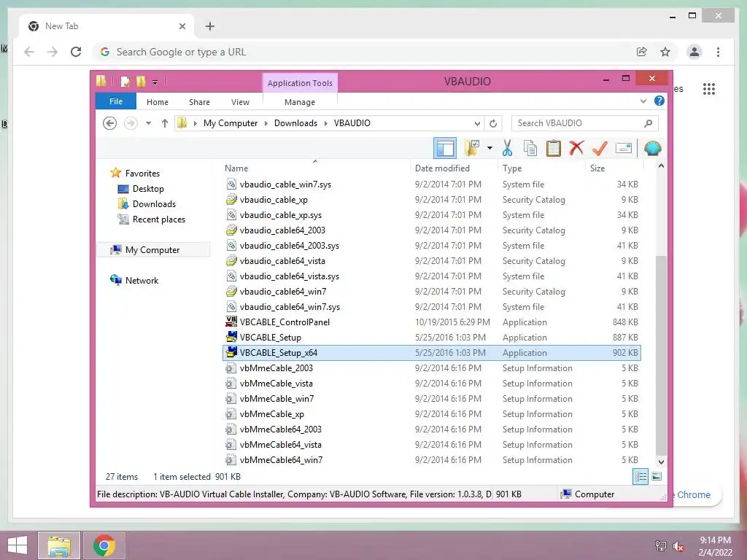Switch to Details view in status bar
The image size is (747, 560).
pos(640,477)
